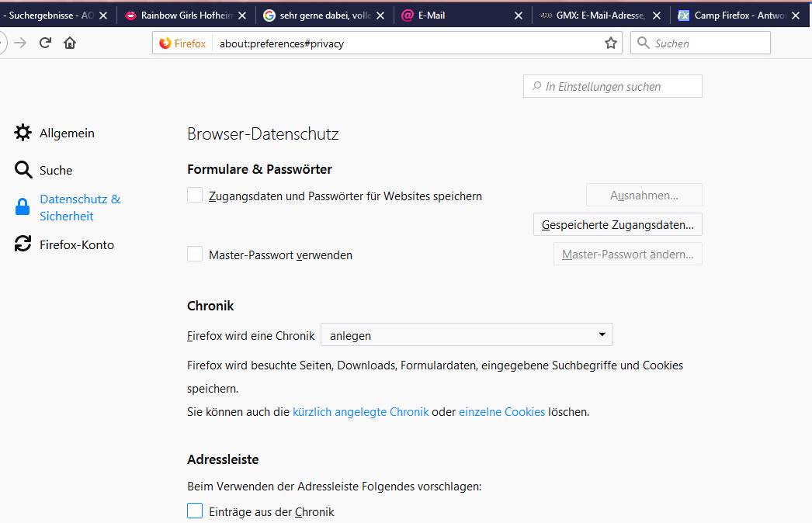Close the Rainbow Girls Hofheim tab
Viewport: 812px width, 523px height.
(243, 16)
